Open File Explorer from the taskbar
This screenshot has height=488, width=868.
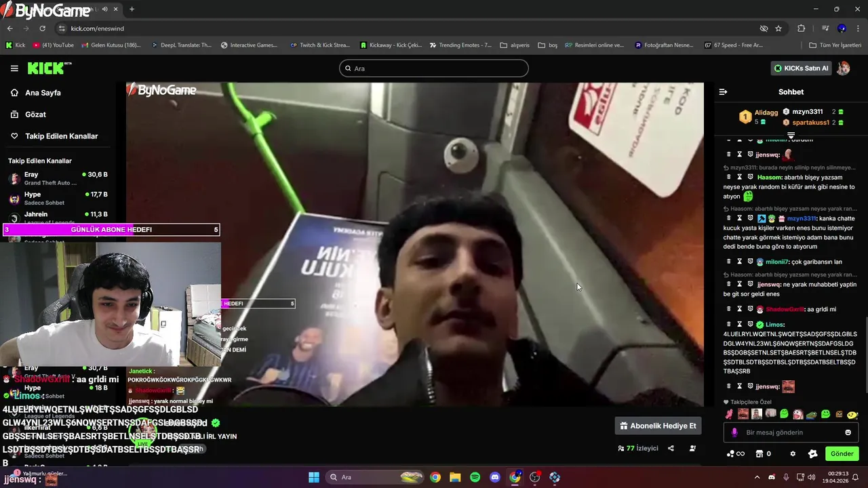tap(455, 477)
